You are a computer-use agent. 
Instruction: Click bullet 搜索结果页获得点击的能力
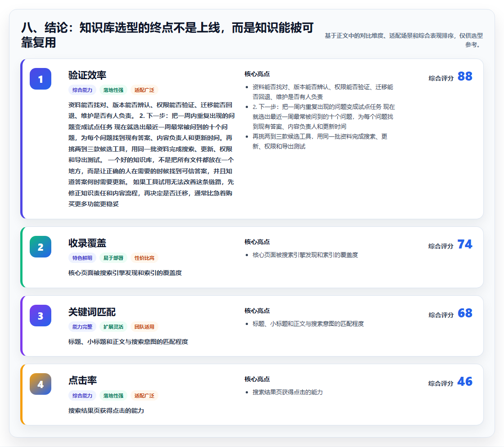[288, 392]
